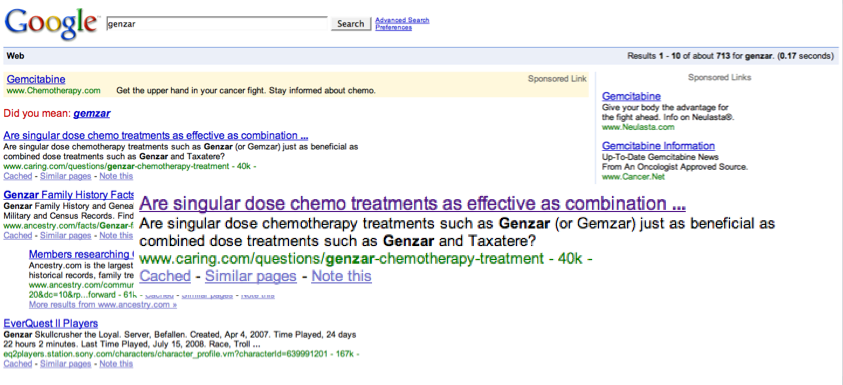Click Cached under the small caring.com result

pos(18,176)
